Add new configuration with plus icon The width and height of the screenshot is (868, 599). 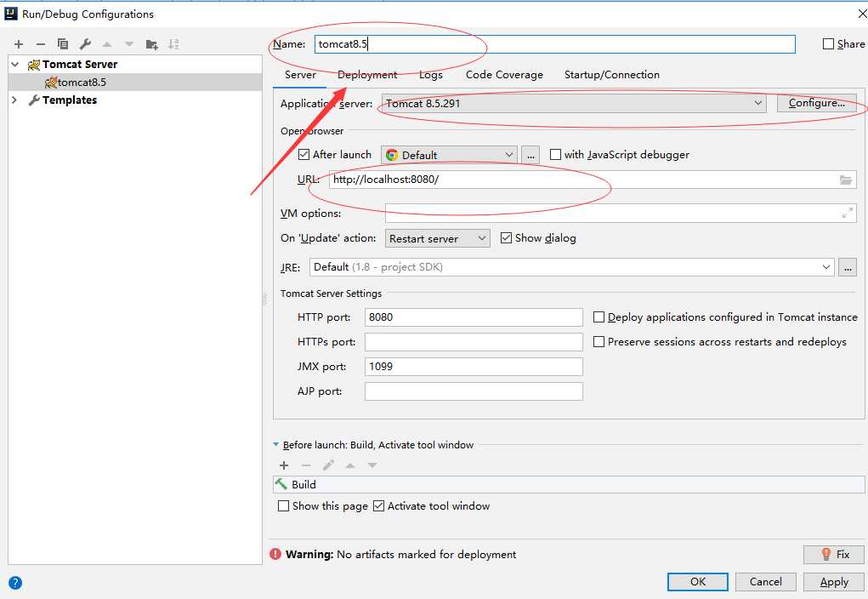[x=18, y=44]
